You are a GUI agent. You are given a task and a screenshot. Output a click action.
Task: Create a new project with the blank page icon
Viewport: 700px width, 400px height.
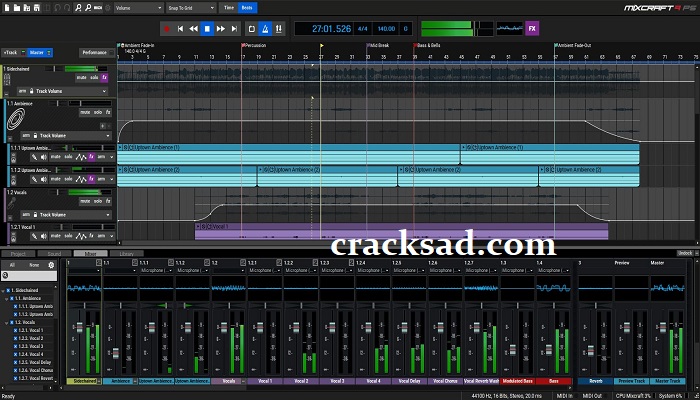point(7,8)
